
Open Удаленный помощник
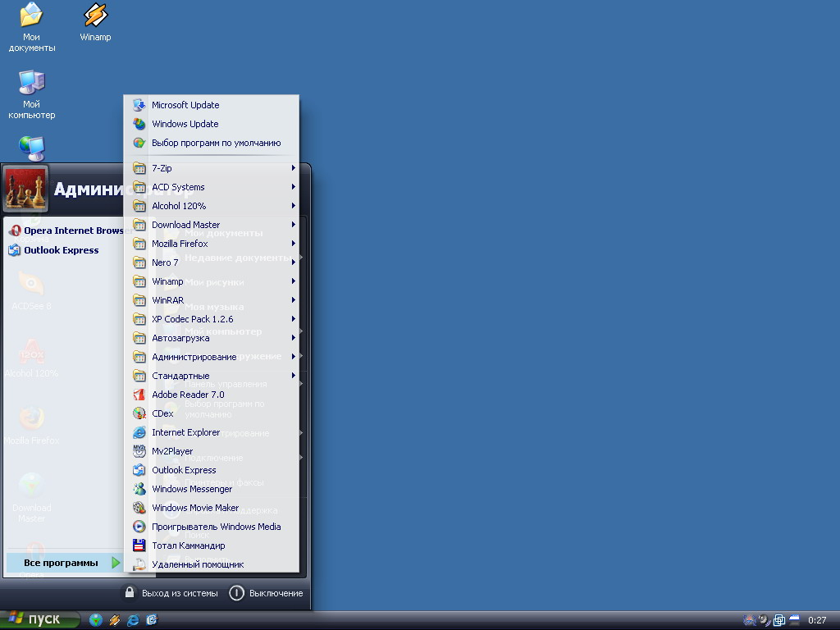pos(211,564)
